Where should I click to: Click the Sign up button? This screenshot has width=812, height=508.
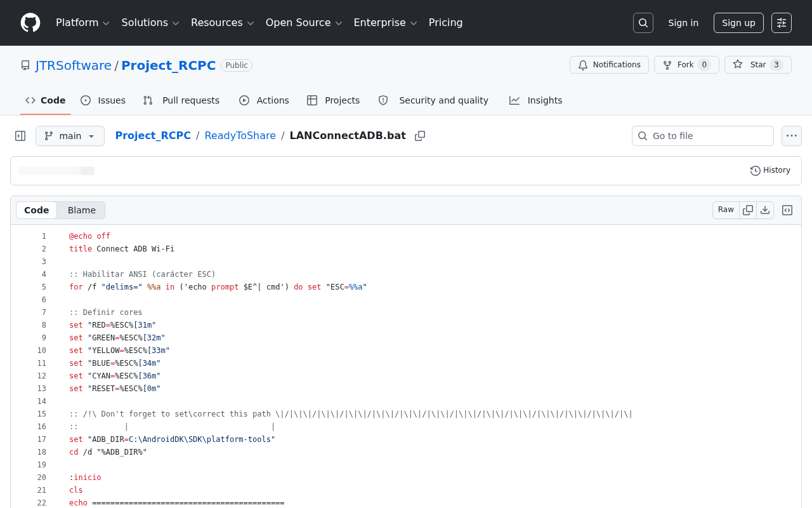click(x=738, y=23)
